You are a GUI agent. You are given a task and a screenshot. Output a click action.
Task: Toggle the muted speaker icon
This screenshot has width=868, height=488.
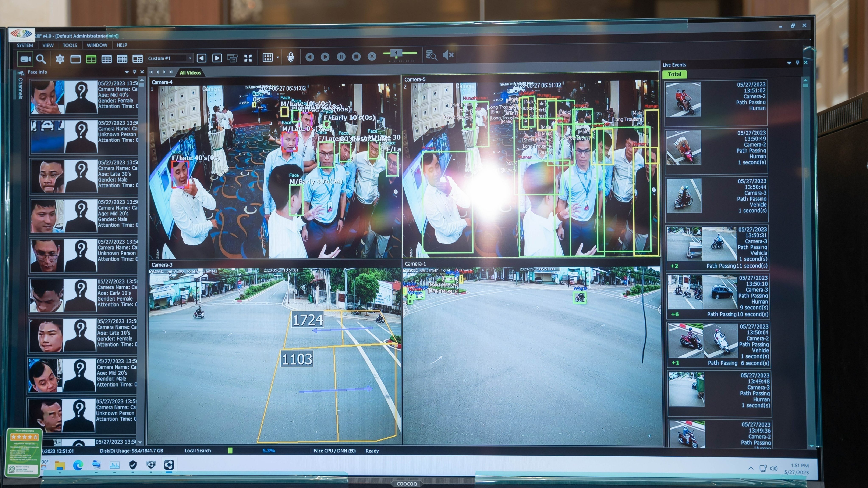tap(448, 55)
